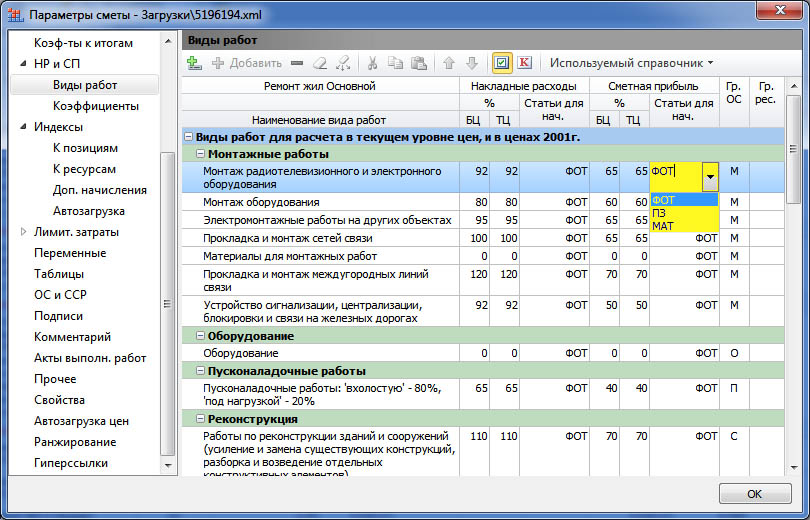Open the 'Используемый справочник' dropdown
Screen dimensions: 810x520
(x=631, y=63)
